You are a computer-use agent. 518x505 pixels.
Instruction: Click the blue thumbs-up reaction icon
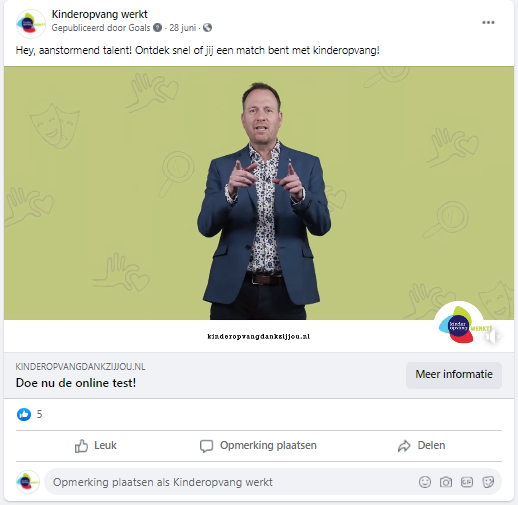24,414
